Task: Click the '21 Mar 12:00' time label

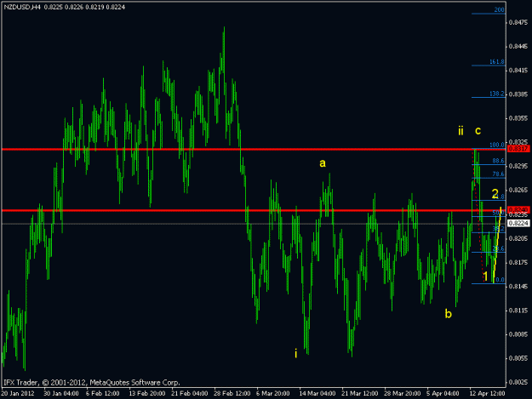Action: 360,394
